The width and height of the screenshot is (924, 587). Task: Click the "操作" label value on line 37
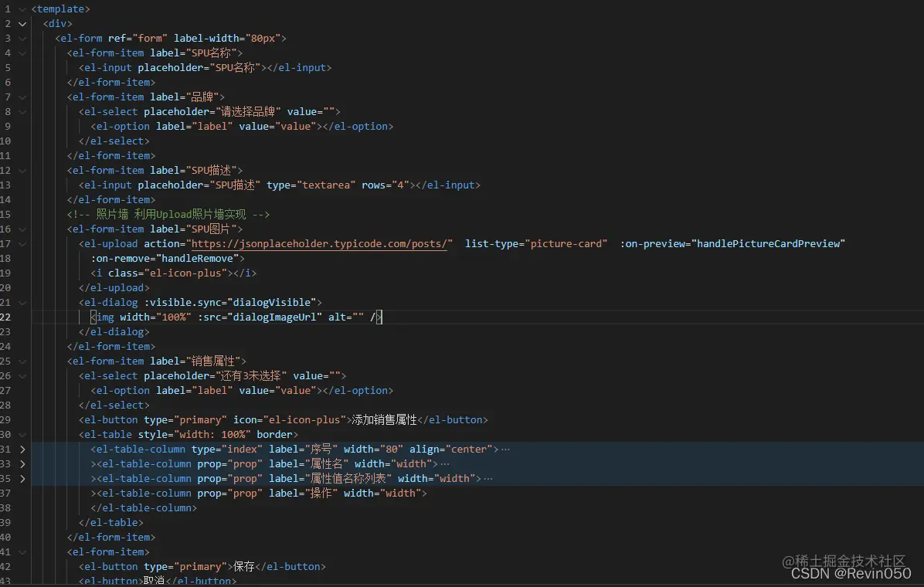click(321, 494)
